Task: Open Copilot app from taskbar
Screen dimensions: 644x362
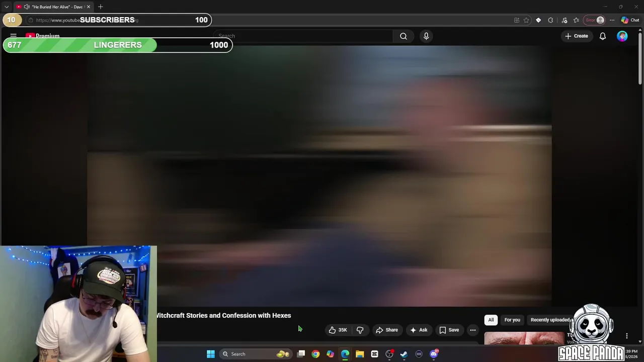Action: (330, 354)
